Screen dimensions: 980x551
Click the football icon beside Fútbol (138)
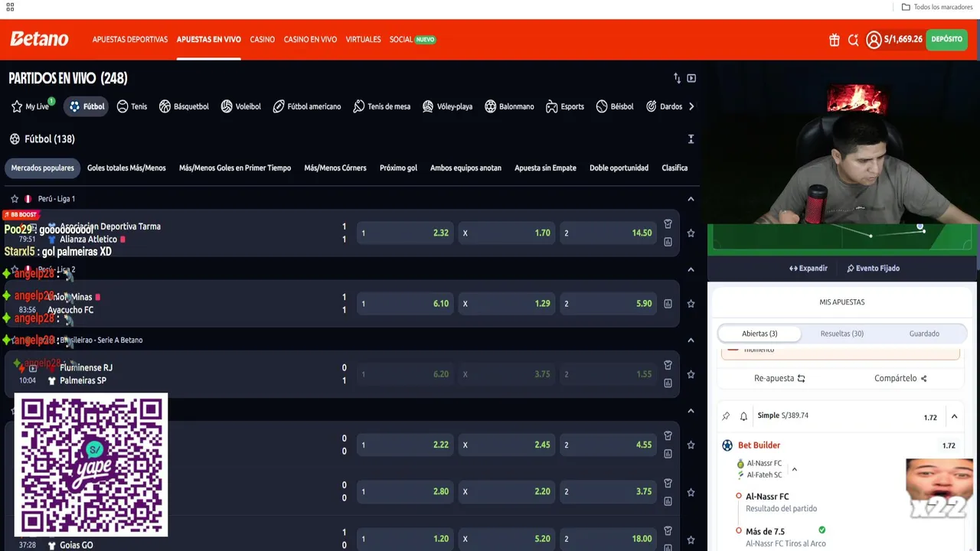(x=15, y=139)
